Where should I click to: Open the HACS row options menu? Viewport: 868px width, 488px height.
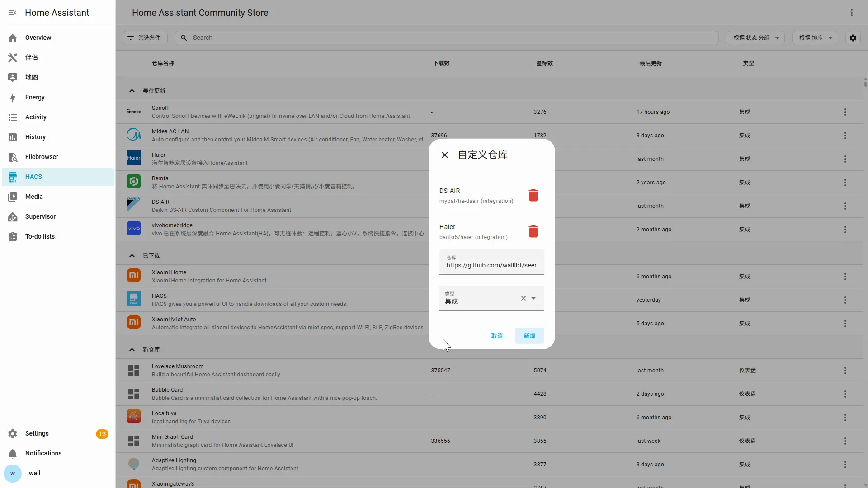tap(845, 300)
